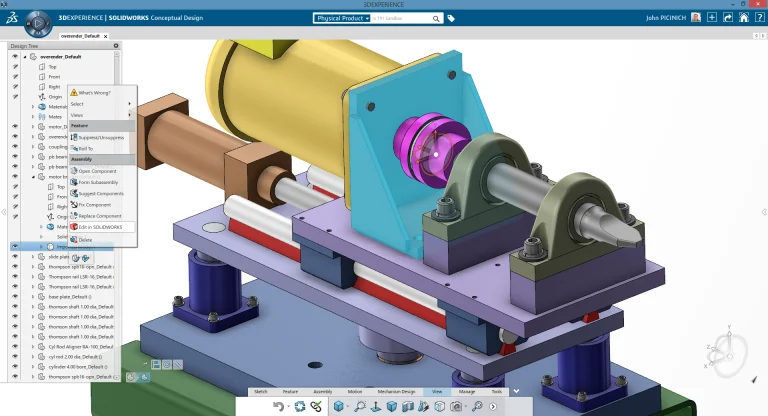
Task: Click the section view icon
Action: point(407,406)
